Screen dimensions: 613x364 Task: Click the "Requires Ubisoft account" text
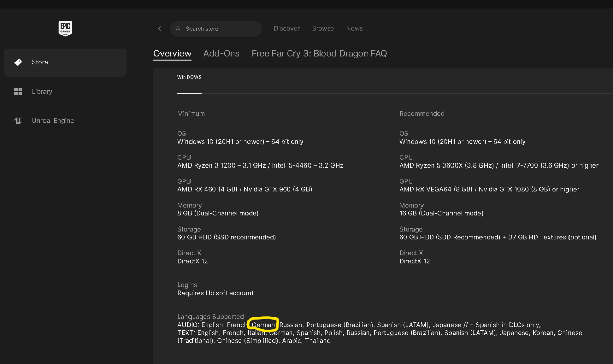(215, 293)
